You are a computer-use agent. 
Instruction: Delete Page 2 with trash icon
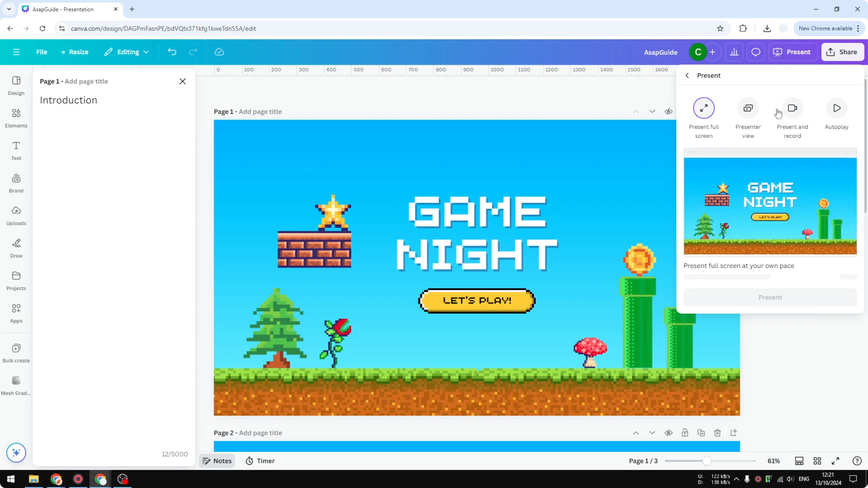tap(717, 433)
